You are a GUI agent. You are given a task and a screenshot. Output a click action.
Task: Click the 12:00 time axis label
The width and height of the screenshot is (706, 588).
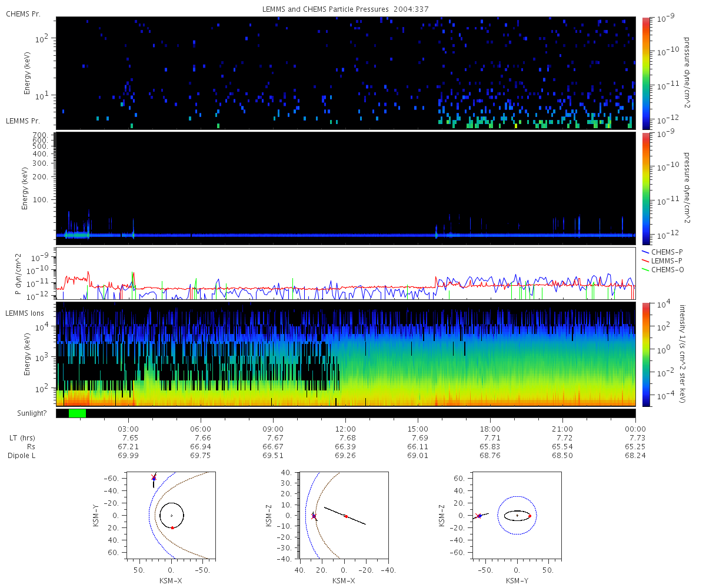pyautogui.click(x=345, y=429)
